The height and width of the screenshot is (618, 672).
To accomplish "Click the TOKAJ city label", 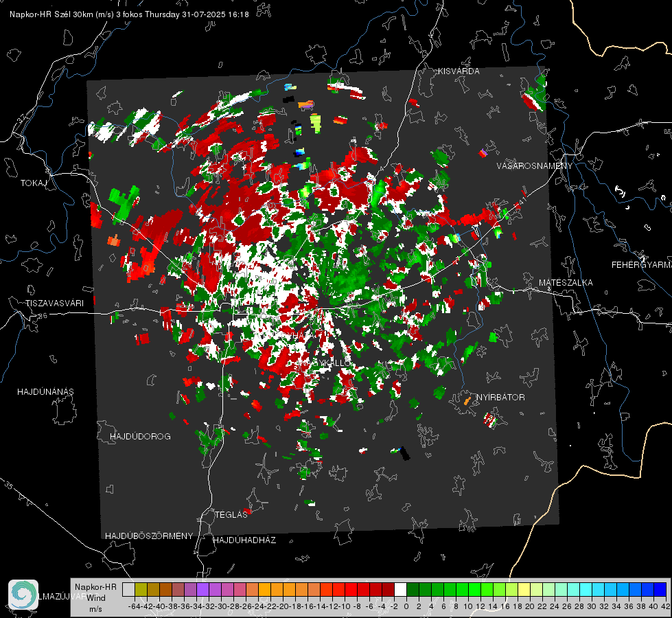I will coord(34,183).
